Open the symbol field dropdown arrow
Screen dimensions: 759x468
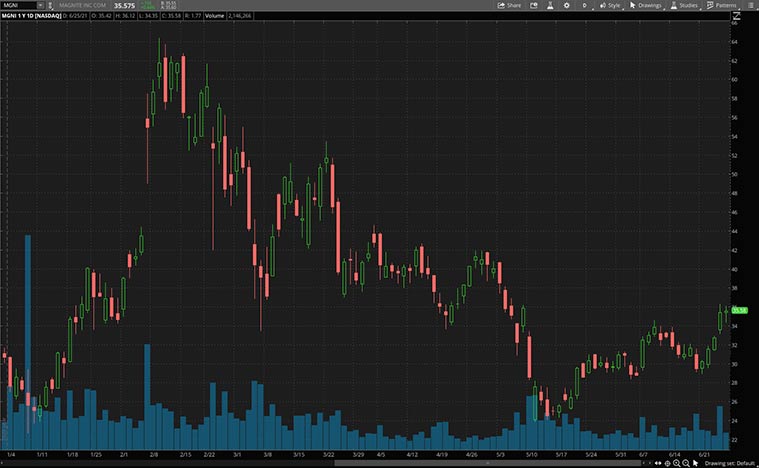[x=39, y=5]
